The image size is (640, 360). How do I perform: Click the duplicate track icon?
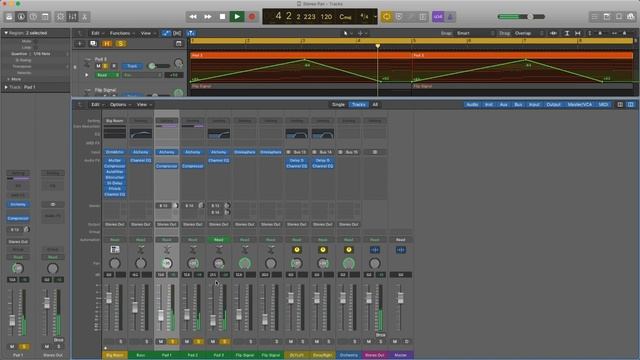tap(93, 44)
